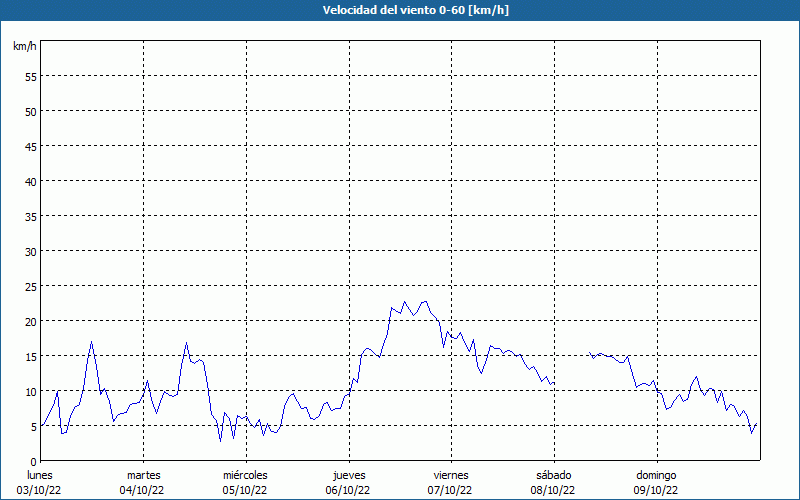This screenshot has height=500, width=800.
Task: Select the 45 value on the y-axis
Action: pyautogui.click(x=31, y=146)
